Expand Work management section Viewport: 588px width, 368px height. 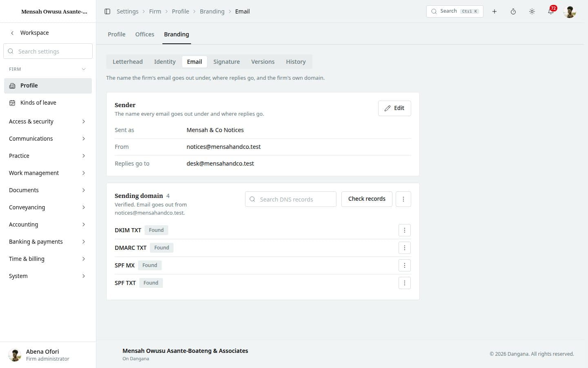pyautogui.click(x=48, y=173)
